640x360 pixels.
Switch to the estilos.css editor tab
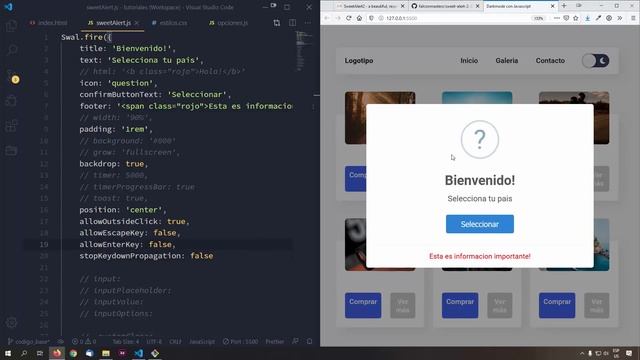pyautogui.click(x=169, y=23)
